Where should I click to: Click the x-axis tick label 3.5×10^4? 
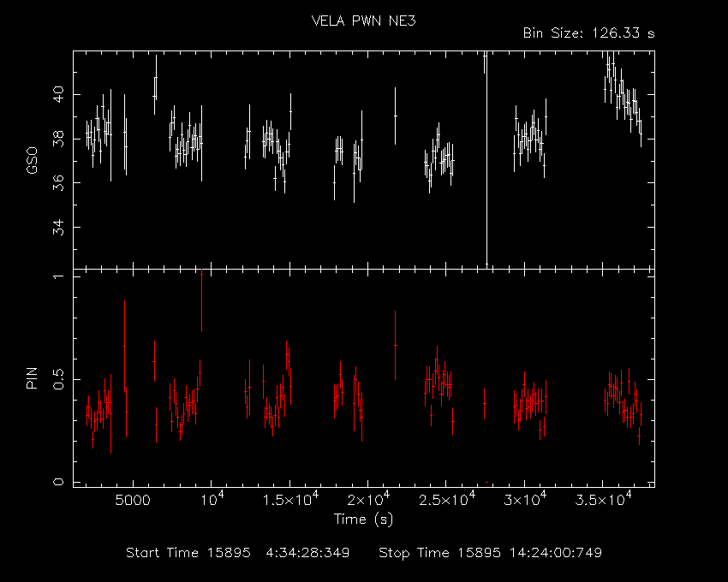604,499
